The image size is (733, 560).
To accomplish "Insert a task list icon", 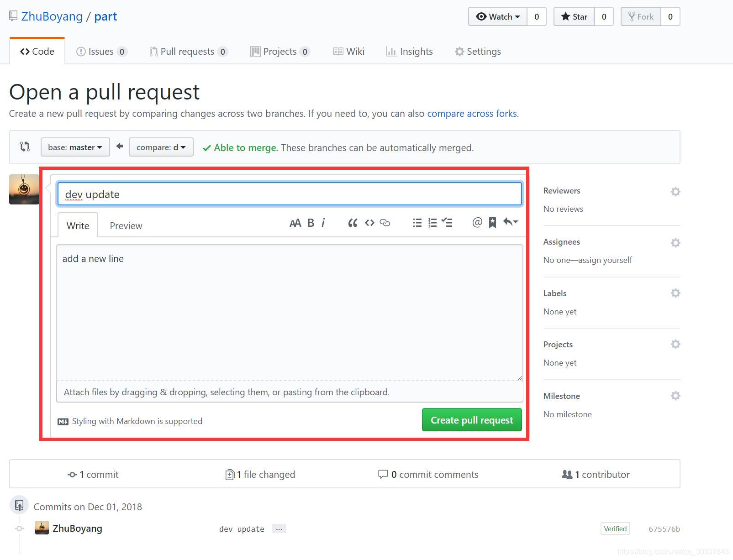I will point(447,223).
